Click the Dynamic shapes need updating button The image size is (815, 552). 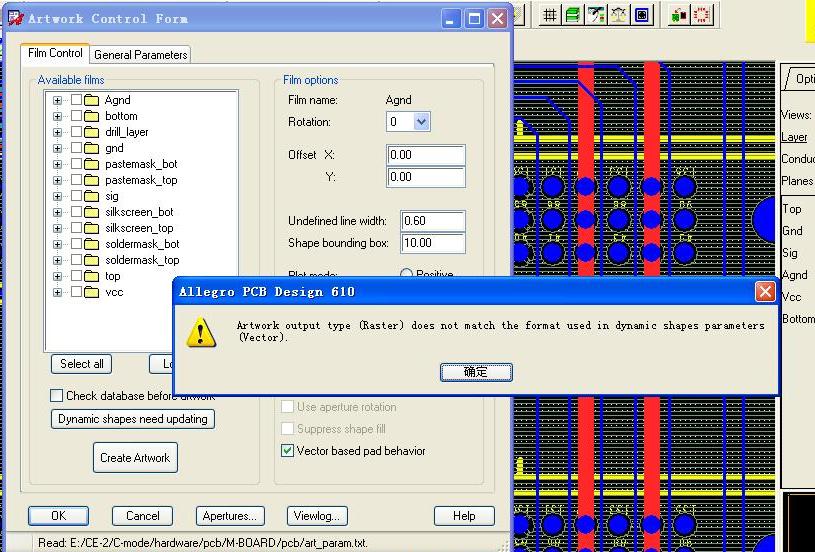pos(133,419)
